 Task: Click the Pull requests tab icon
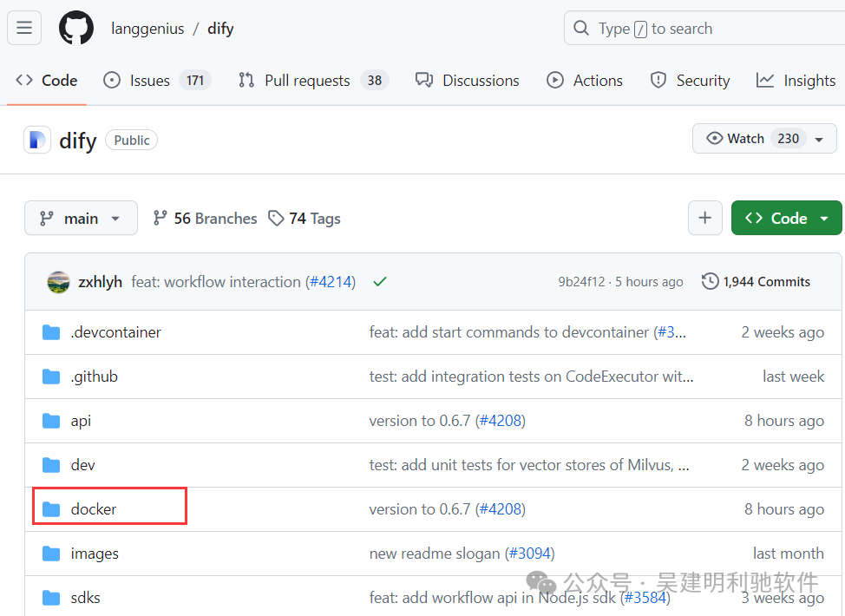[246, 81]
